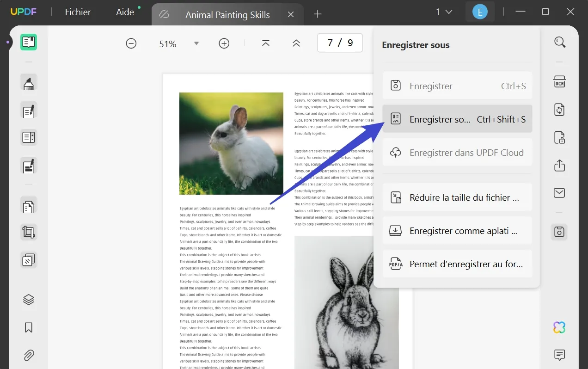Image resolution: width=588 pixels, height=369 pixels.
Task: Open the comment feedback bubble at bottom right
Action: (x=559, y=355)
